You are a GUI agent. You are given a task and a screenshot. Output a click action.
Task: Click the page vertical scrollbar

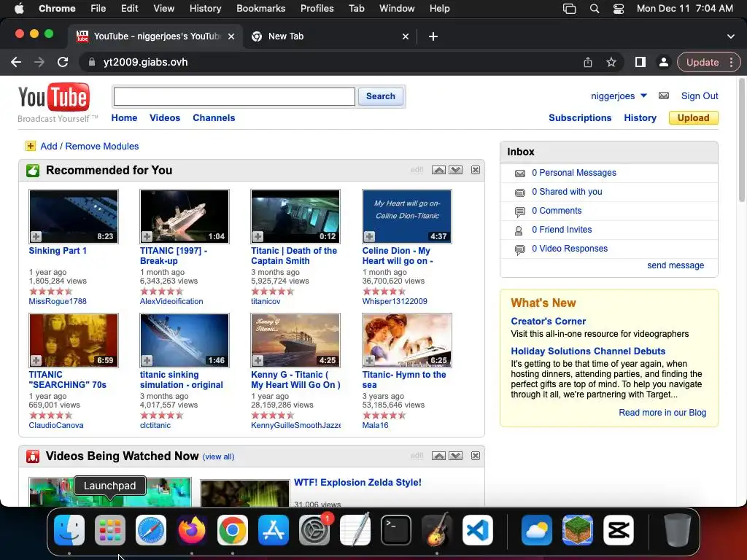click(741, 141)
